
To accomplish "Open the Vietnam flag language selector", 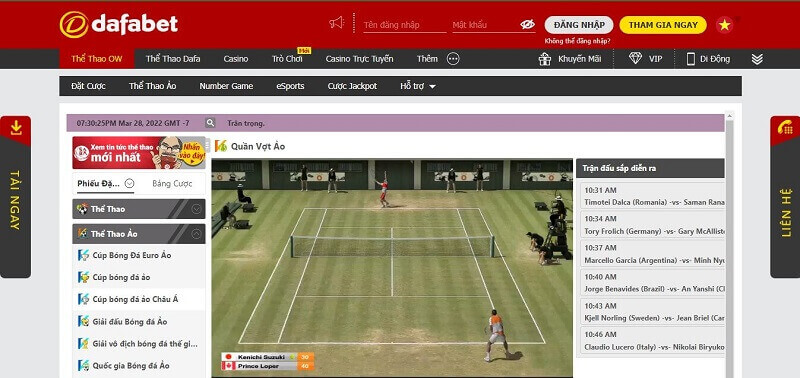I will click(724, 24).
